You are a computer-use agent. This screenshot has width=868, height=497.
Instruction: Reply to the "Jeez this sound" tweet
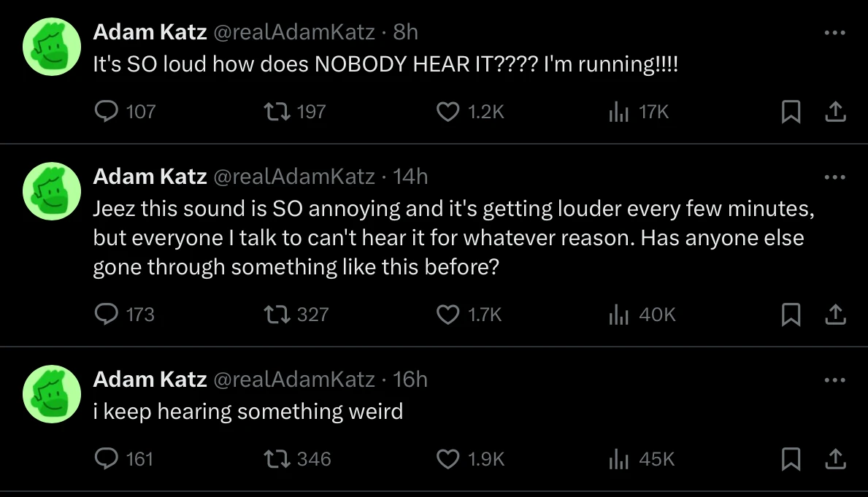pyautogui.click(x=107, y=315)
